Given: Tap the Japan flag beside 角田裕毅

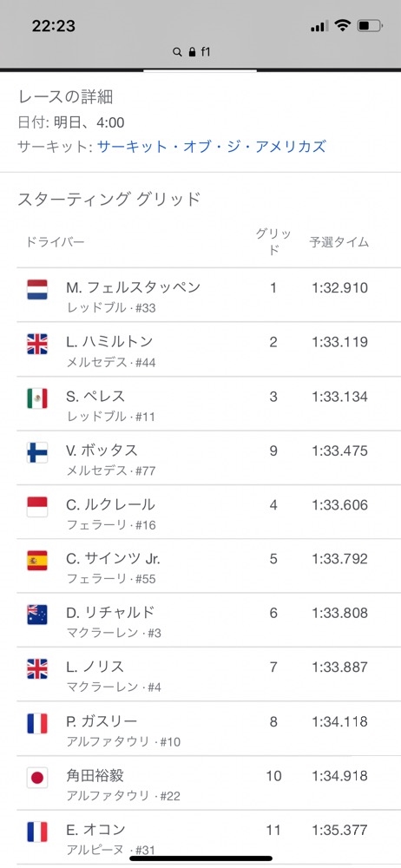Looking at the screenshot, I should coord(37,778).
